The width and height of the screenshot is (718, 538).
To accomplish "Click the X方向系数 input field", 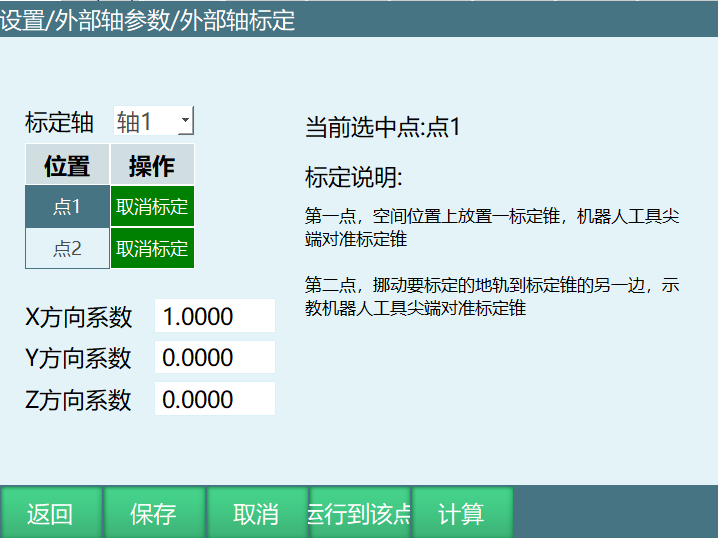I will (214, 317).
